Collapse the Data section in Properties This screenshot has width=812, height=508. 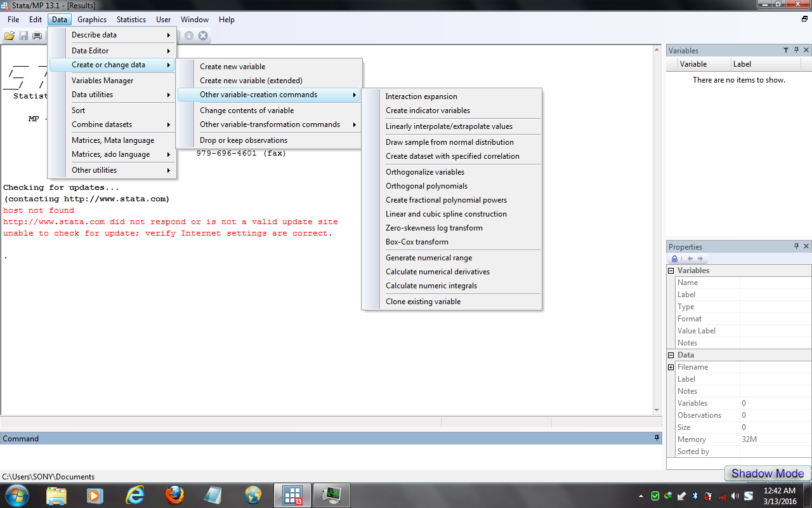[671, 355]
